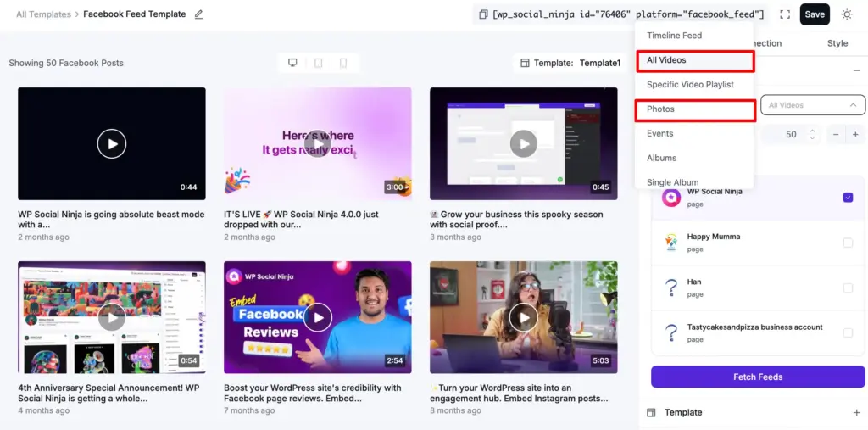Viewport: 868px width, 430px height.
Task: Click the question mark icon for Tastycakesandpizza account
Action: [671, 333]
